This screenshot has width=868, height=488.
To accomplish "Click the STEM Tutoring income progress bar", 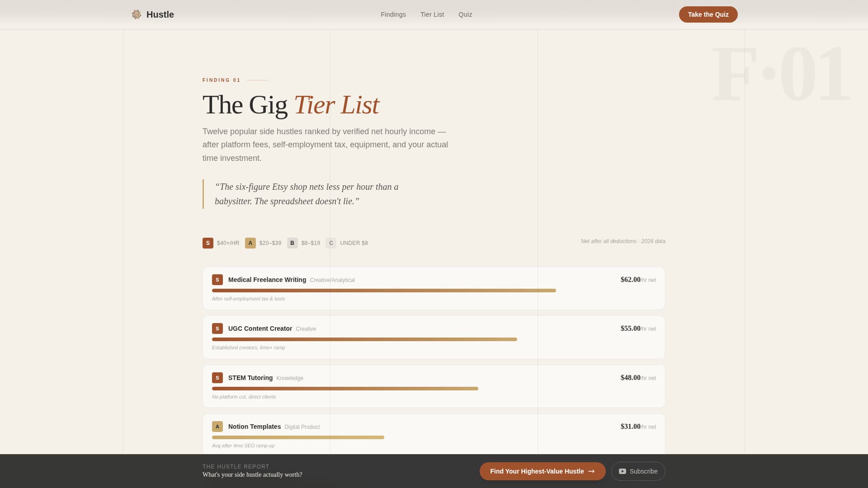I will (345, 388).
